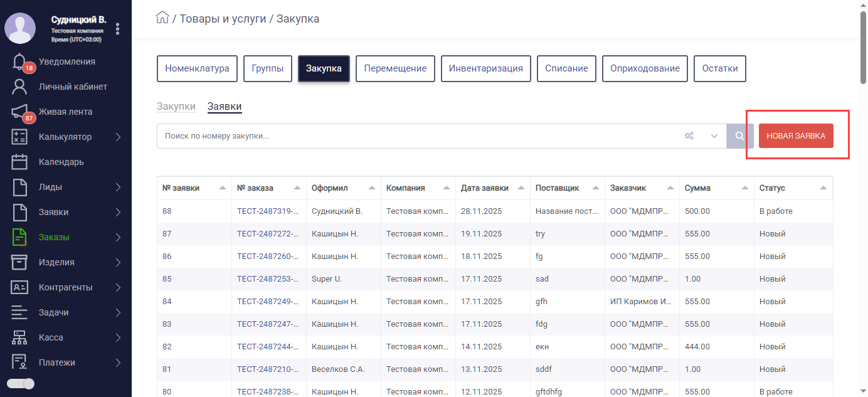Expand the Калькулятор submenu arrow
This screenshot has height=397, width=868.
click(118, 137)
